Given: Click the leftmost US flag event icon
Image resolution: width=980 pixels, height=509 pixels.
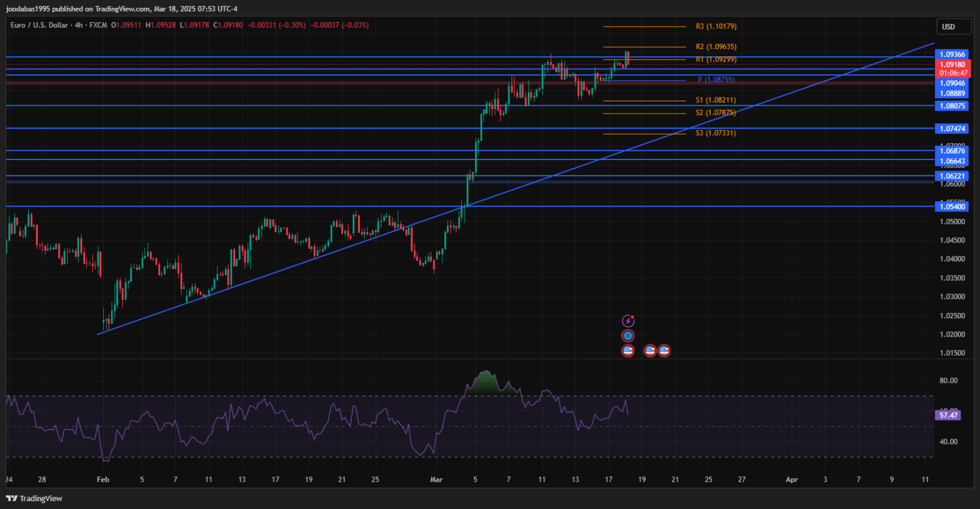Looking at the screenshot, I should point(628,351).
